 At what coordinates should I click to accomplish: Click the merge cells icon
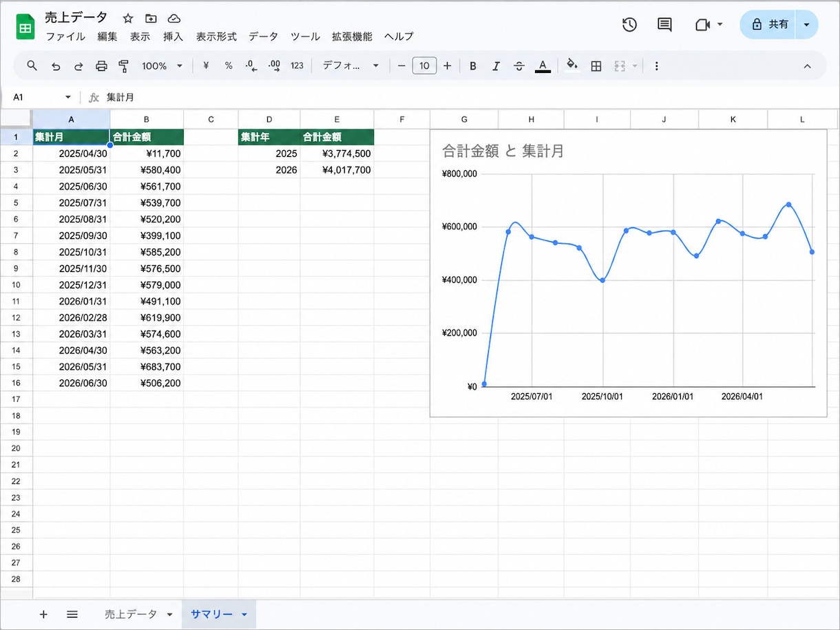pyautogui.click(x=620, y=66)
